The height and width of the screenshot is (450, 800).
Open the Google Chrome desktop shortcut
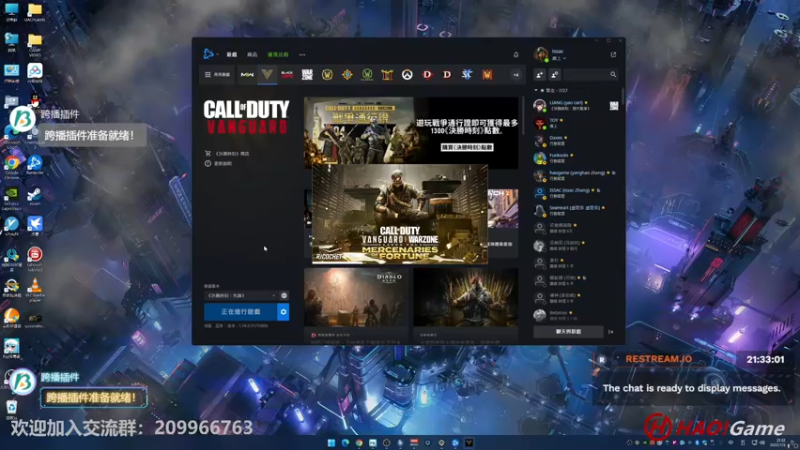(12, 166)
